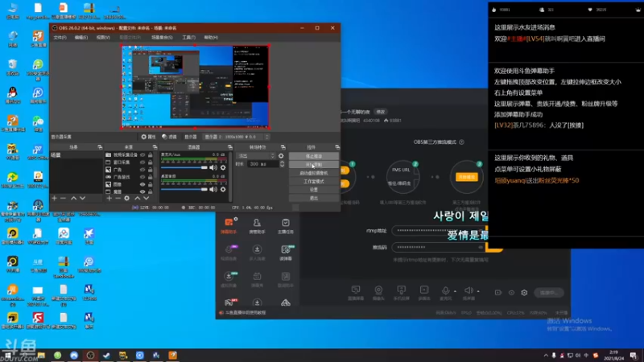The image size is (644, 362).
Task: Pop out the 场景 (Scenes) dock
Action: point(100,147)
